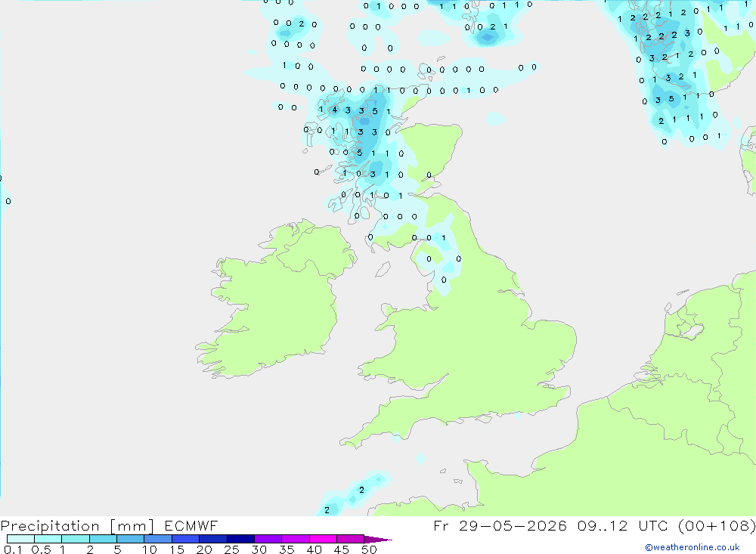This screenshot has width=756, height=554.
Task: Click the above-50 arrow tip of the legend
Action: coord(378,540)
